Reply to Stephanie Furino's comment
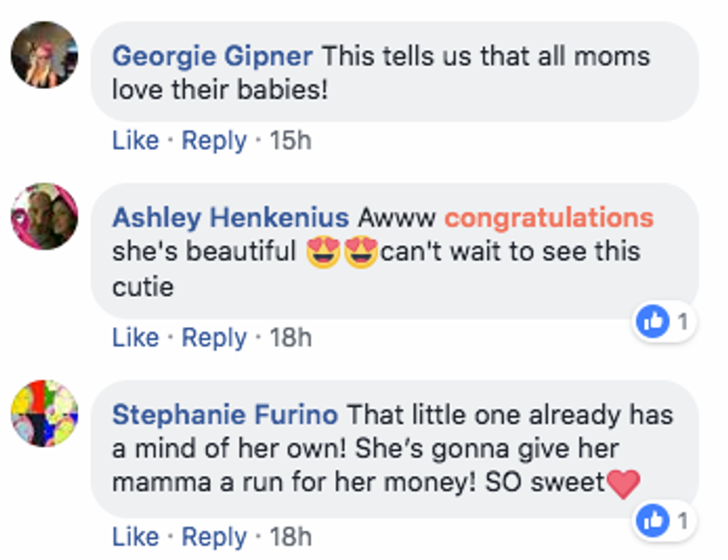728x560 pixels. (214, 536)
